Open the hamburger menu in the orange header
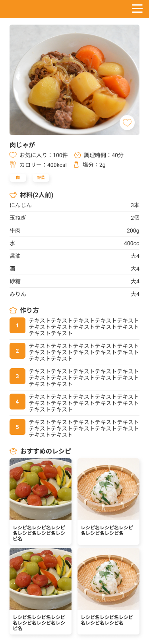Image resolution: width=149 pixels, height=644 pixels. pos(137,9)
